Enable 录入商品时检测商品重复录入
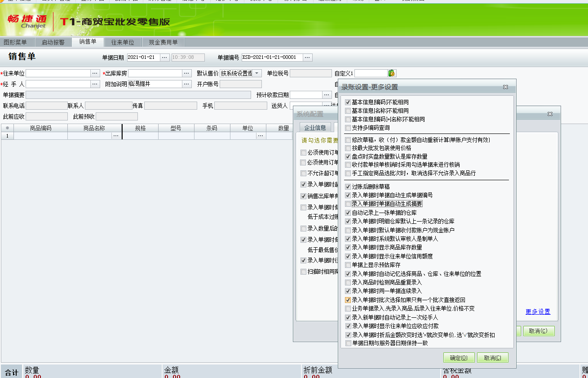The image size is (588, 378). 348,282
